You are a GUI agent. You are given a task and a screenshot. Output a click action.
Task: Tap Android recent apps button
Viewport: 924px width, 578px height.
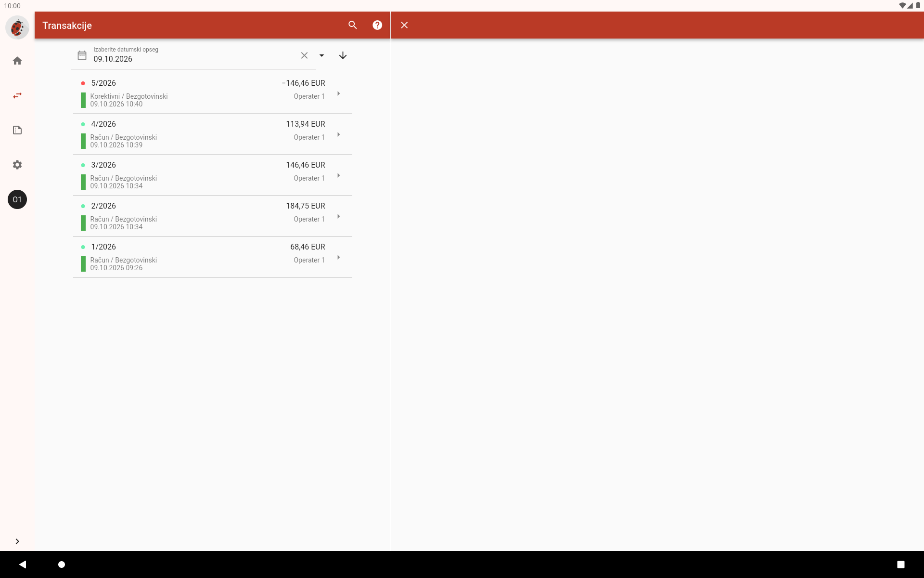(901, 564)
